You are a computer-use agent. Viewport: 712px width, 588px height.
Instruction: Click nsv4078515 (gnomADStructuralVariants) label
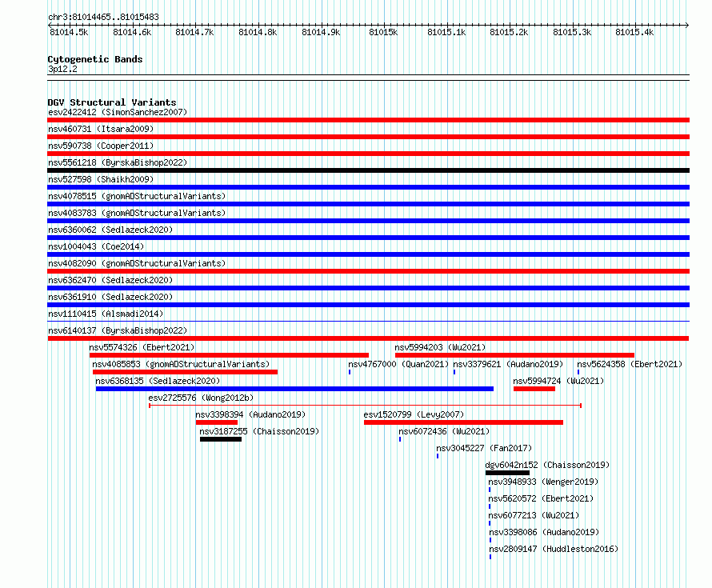(137, 196)
